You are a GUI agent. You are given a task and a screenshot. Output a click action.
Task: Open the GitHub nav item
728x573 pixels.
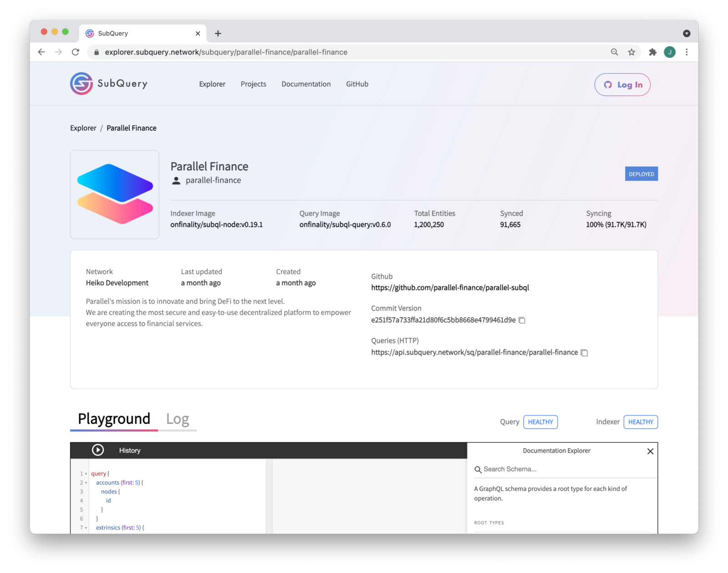point(357,84)
